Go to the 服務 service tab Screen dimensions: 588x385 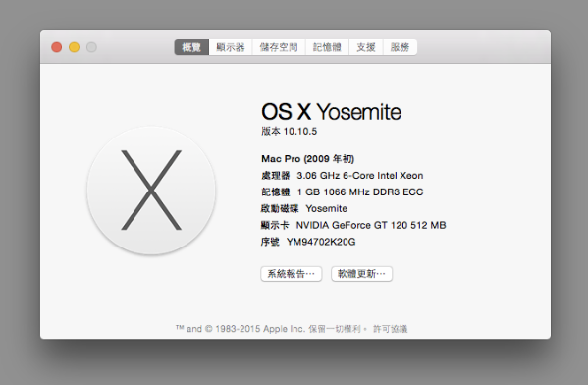(400, 47)
